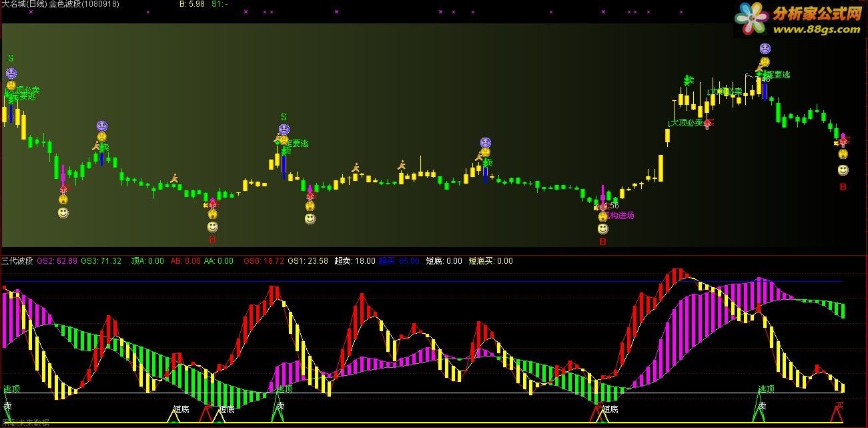Click the GS3: 71.32 readout
This screenshot has width=868, height=428.
click(x=101, y=261)
